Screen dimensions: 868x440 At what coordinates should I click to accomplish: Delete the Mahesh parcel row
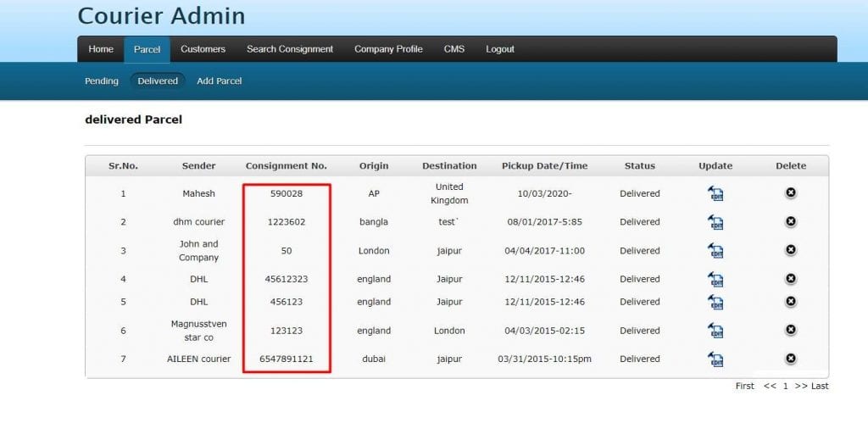(791, 192)
